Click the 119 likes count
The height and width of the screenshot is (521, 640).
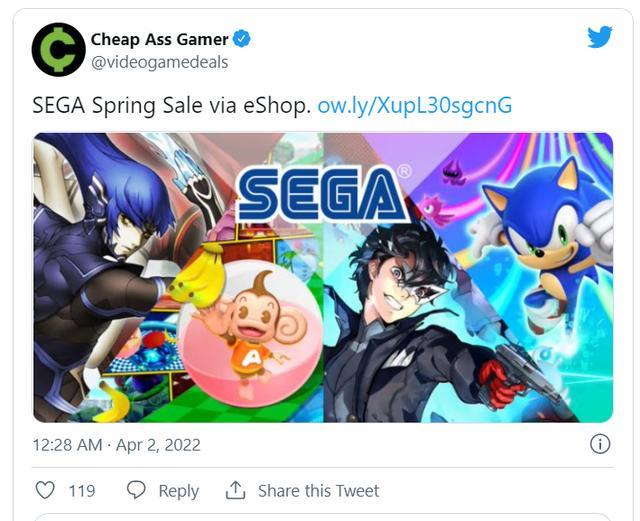(81, 490)
